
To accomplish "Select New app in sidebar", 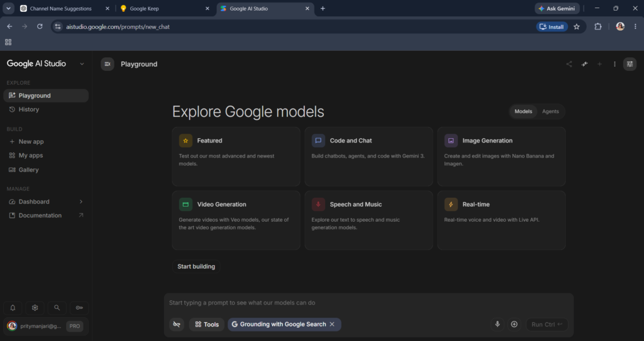I will (46, 141).
